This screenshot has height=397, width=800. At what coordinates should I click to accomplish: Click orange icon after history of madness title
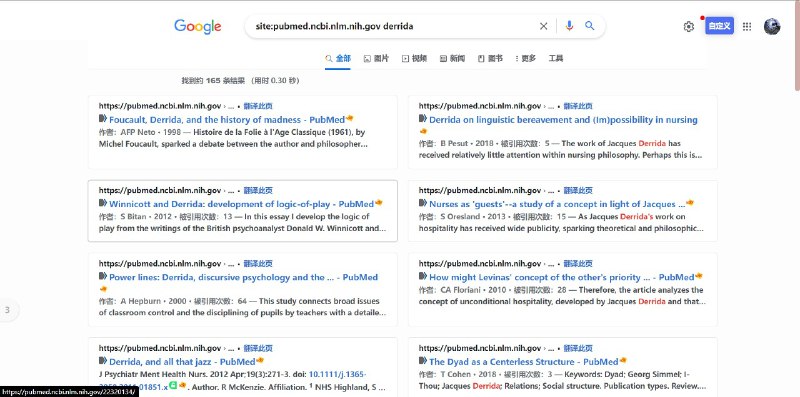click(x=349, y=118)
